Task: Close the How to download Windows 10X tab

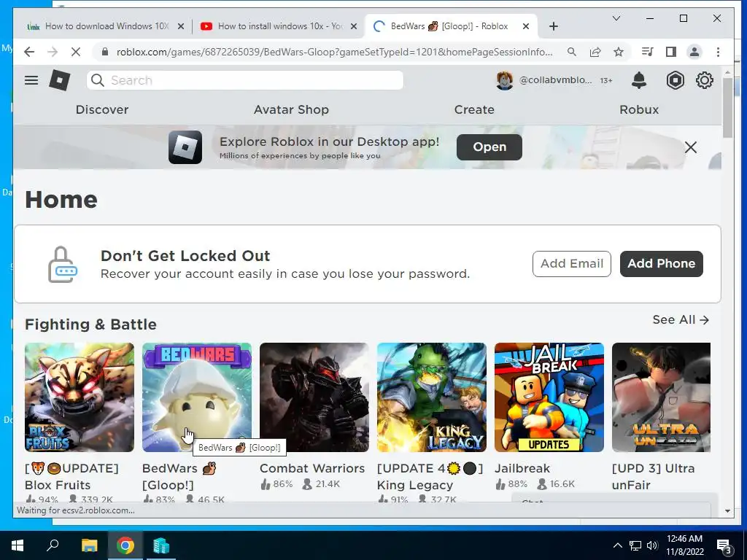Action: click(x=181, y=27)
